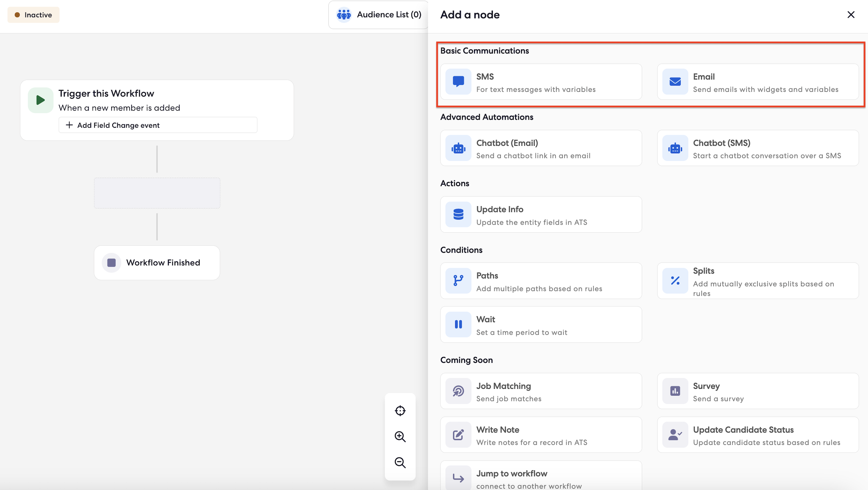Image resolution: width=868 pixels, height=490 pixels.
Task: Click the recenter canvas crosshair icon
Action: point(400,410)
